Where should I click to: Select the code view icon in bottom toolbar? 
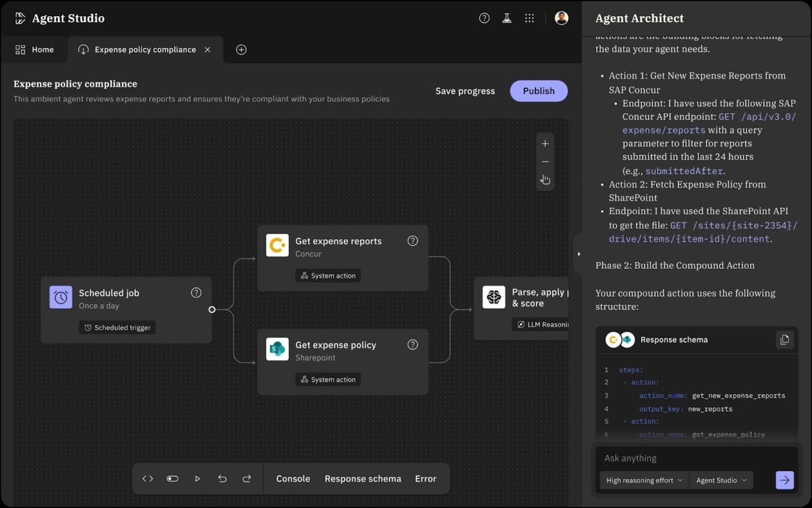click(147, 478)
